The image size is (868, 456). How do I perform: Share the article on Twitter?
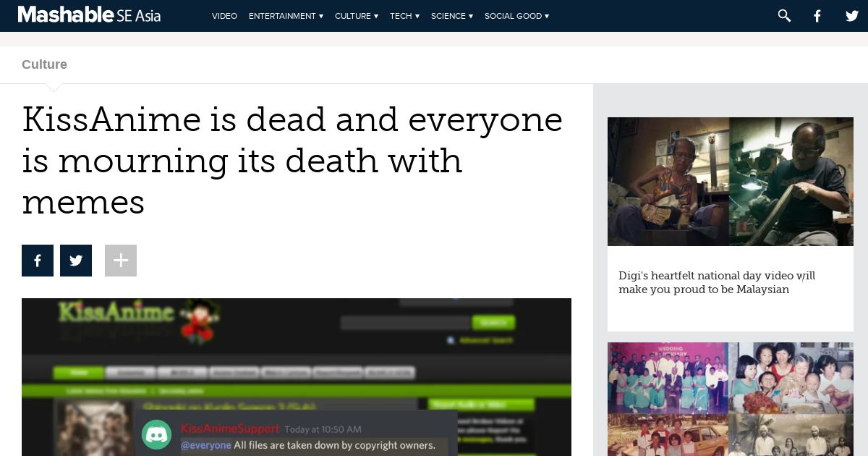tap(76, 261)
